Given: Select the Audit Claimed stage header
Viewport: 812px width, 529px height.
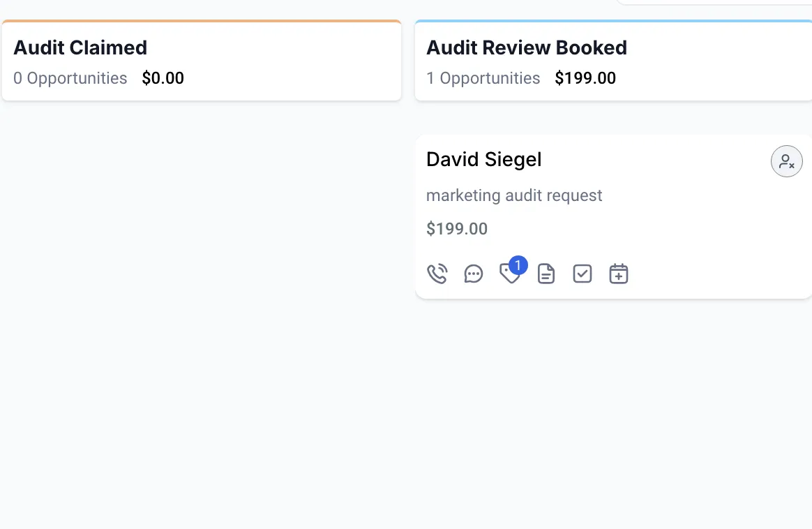Looking at the screenshot, I should pos(80,47).
